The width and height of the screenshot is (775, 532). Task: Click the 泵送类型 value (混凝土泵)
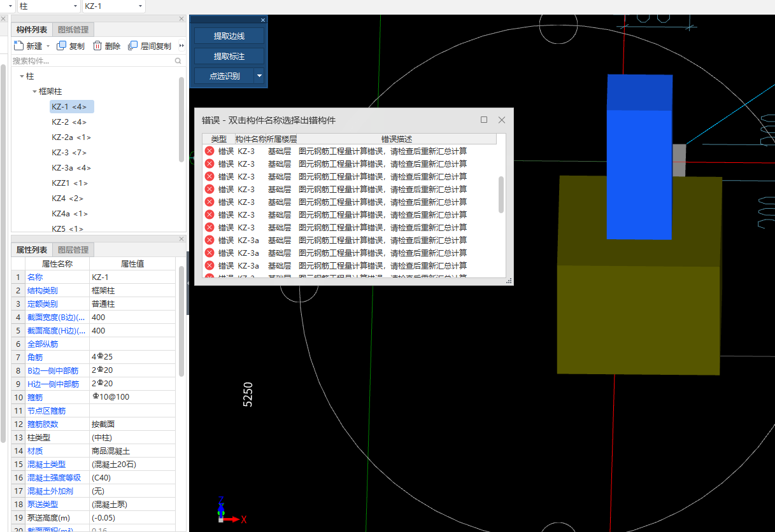132,505
